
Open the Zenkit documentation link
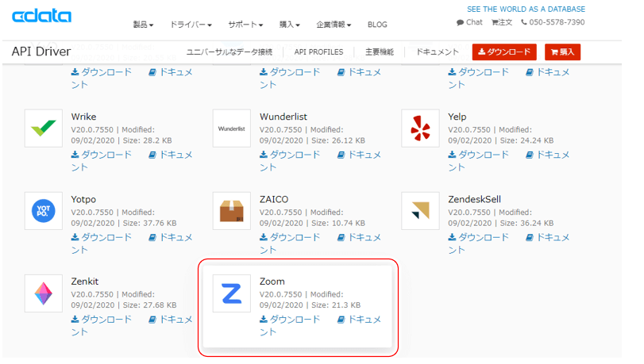(171, 320)
